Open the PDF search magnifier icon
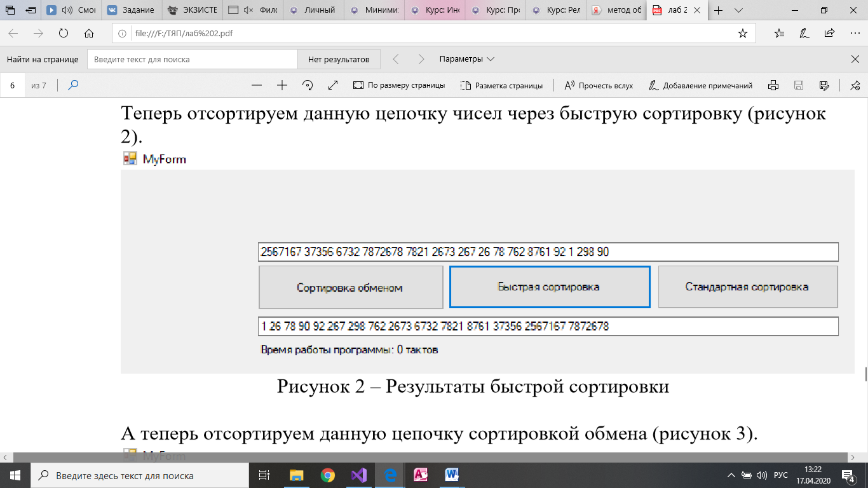The height and width of the screenshot is (488, 868). [73, 85]
